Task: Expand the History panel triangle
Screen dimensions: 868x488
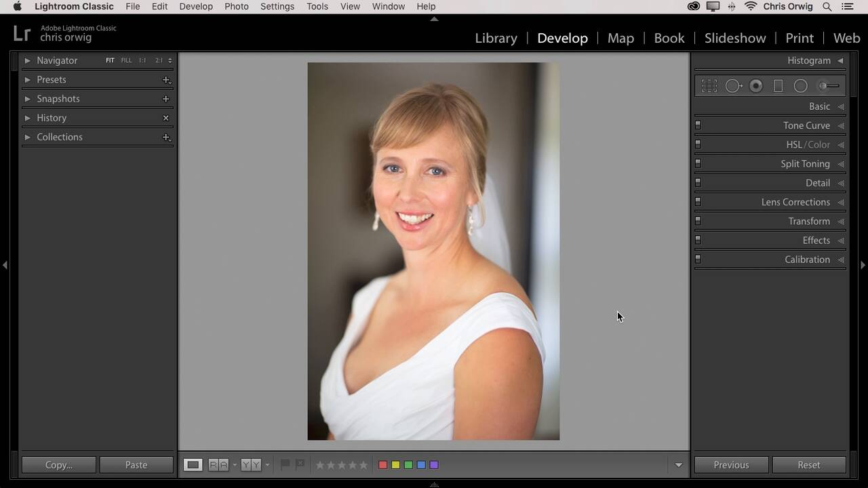Action: click(x=27, y=118)
